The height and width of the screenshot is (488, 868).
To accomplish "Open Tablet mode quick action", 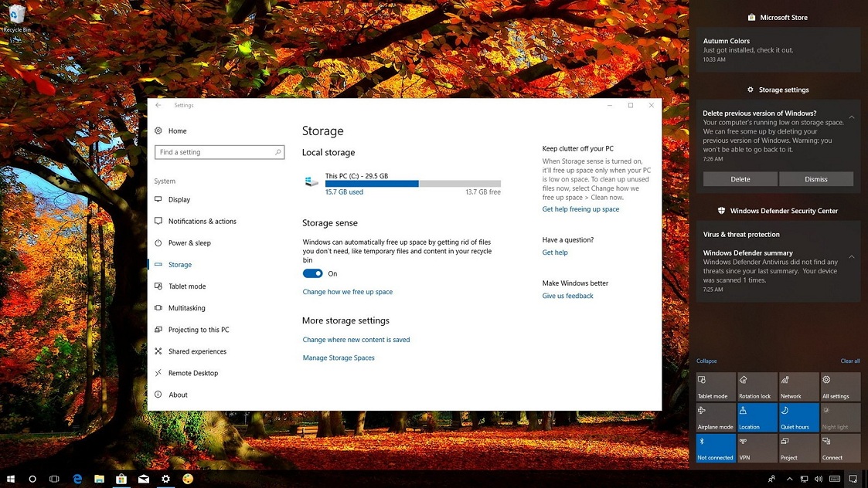I will (715, 386).
